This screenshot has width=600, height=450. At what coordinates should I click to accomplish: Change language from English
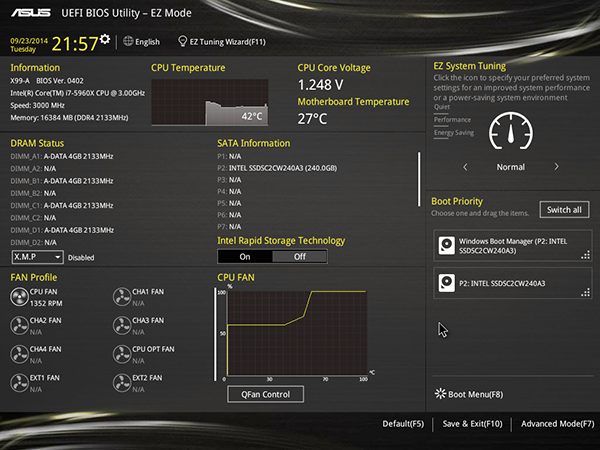[x=142, y=41]
